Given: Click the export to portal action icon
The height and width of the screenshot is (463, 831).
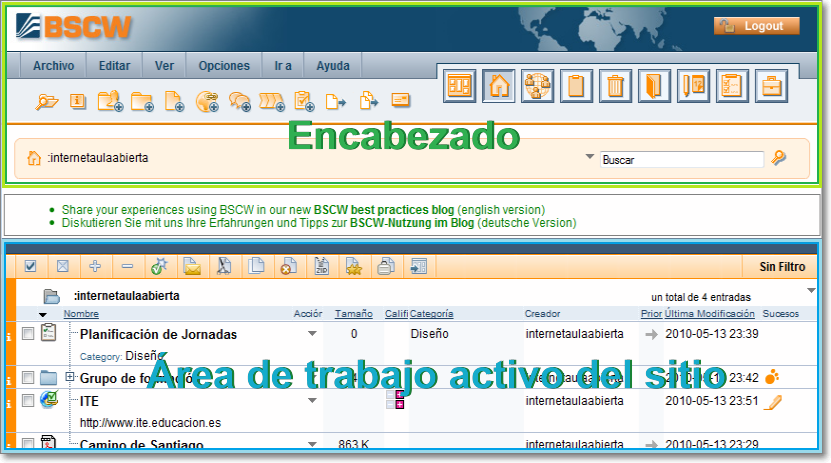Looking at the screenshot, I should click(419, 266).
